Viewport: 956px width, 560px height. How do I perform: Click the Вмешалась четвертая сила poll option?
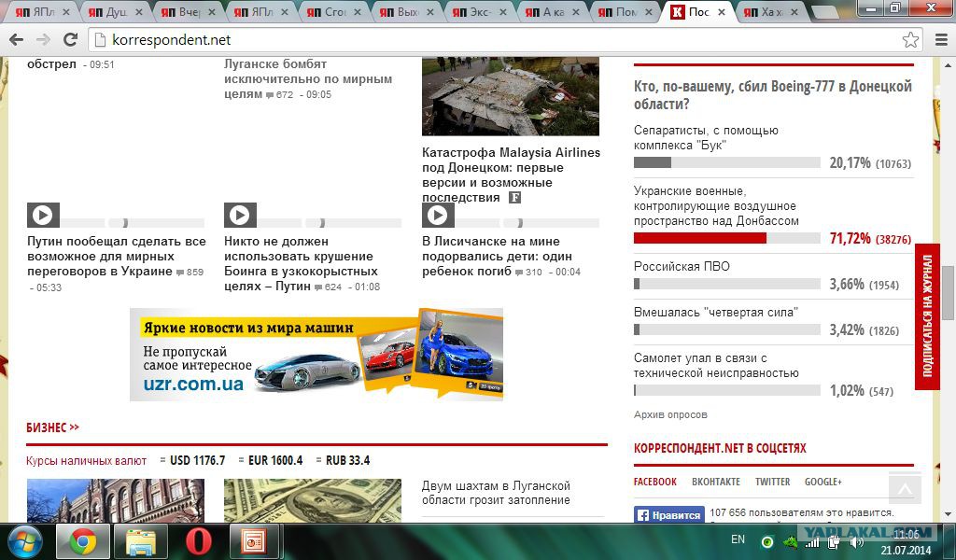(716, 312)
